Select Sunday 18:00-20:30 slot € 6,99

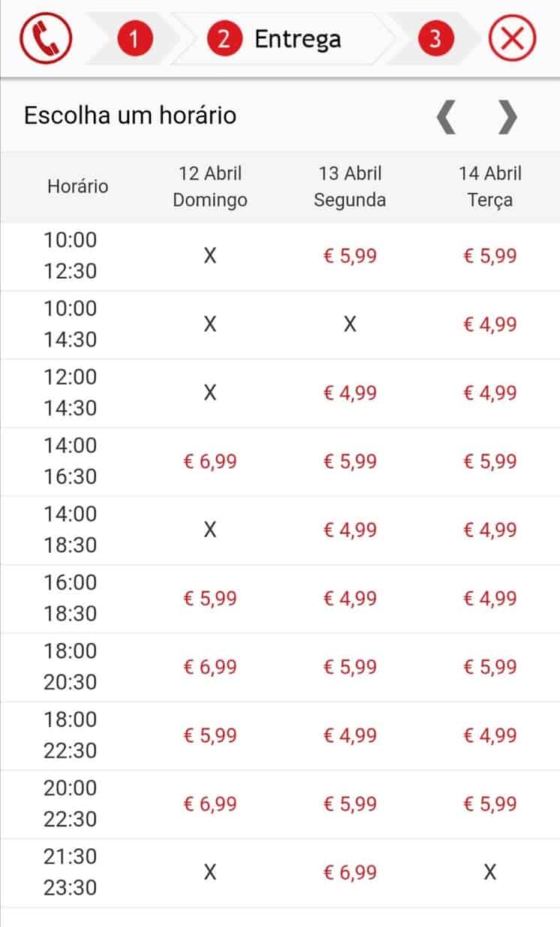[x=210, y=666]
